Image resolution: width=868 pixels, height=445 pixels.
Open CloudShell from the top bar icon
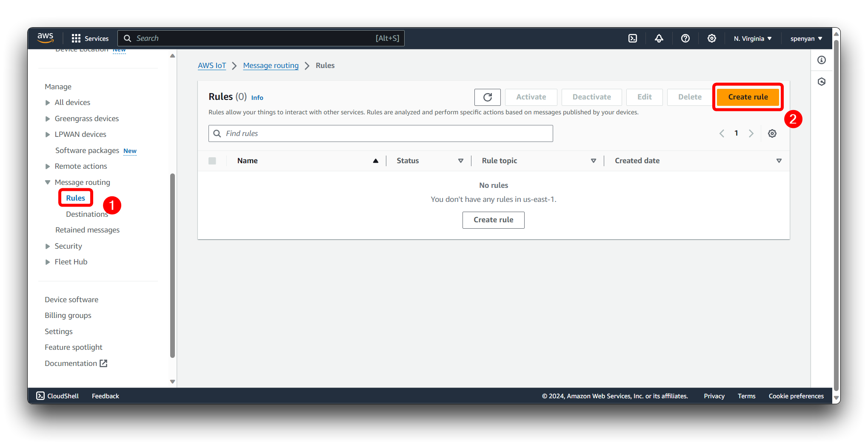pyautogui.click(x=633, y=38)
